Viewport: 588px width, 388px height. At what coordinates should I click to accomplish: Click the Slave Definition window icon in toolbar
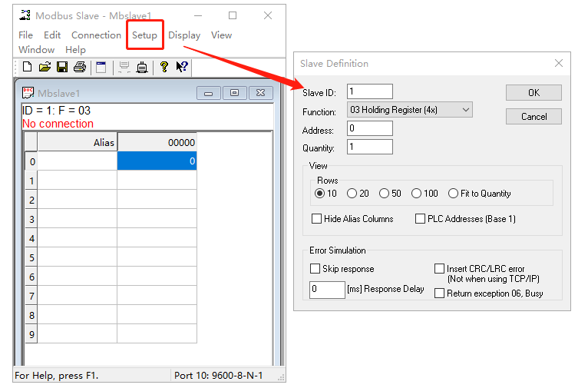click(x=101, y=67)
